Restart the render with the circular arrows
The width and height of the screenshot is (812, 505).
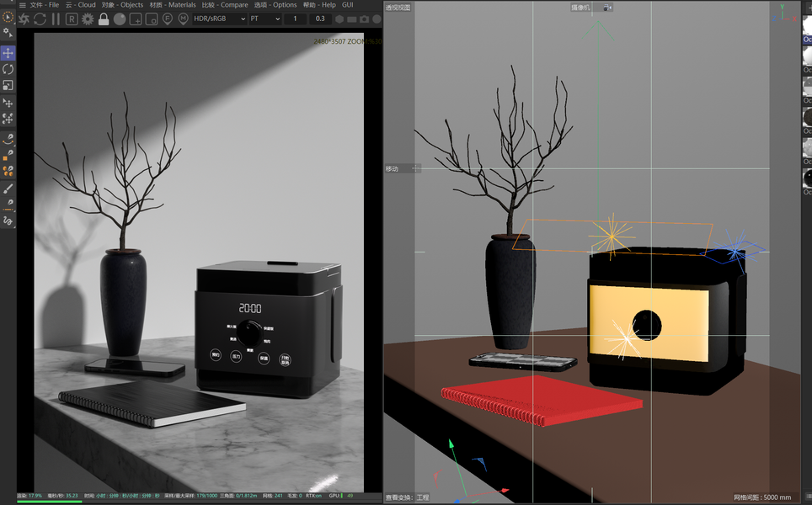tap(40, 19)
